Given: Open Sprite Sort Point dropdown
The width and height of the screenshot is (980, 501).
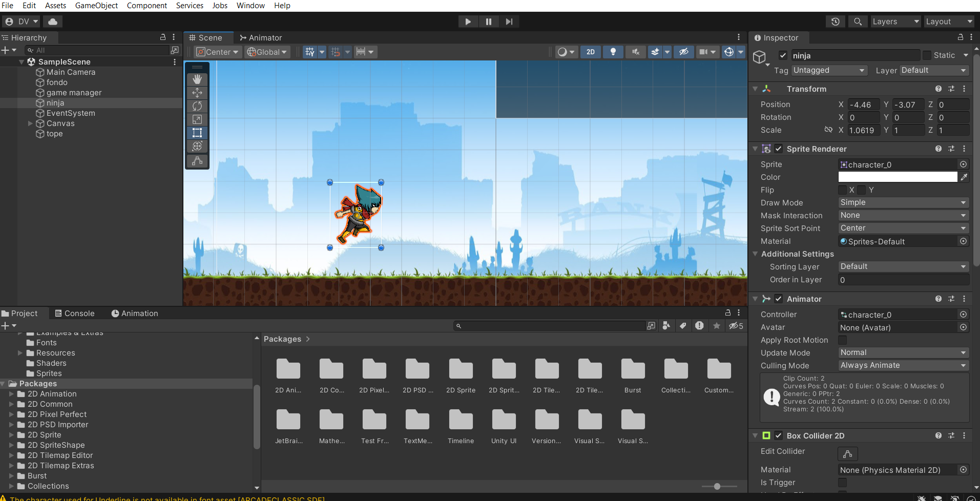Looking at the screenshot, I should pyautogui.click(x=904, y=228).
